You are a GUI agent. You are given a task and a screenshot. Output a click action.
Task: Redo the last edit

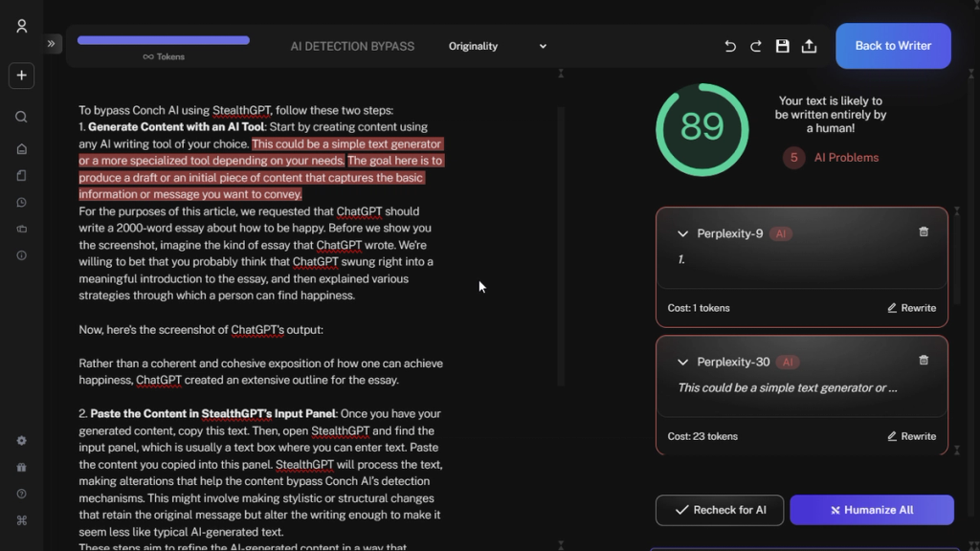pyautogui.click(x=756, y=46)
